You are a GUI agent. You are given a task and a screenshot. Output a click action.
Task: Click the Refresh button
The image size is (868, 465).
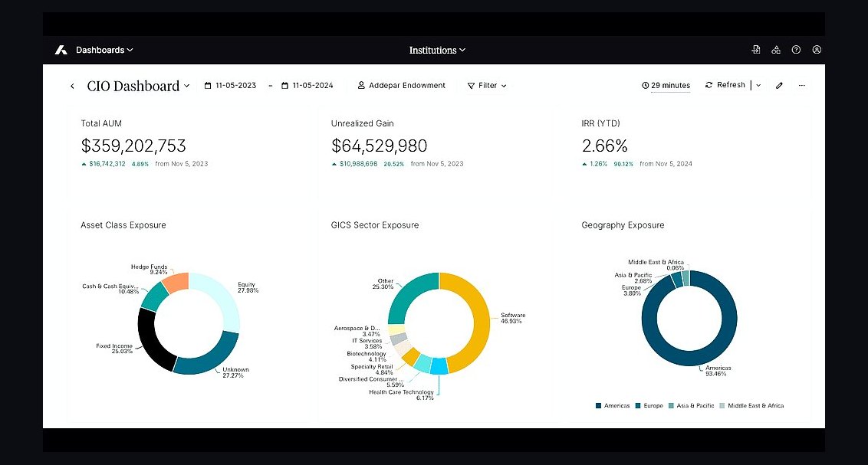coord(725,84)
